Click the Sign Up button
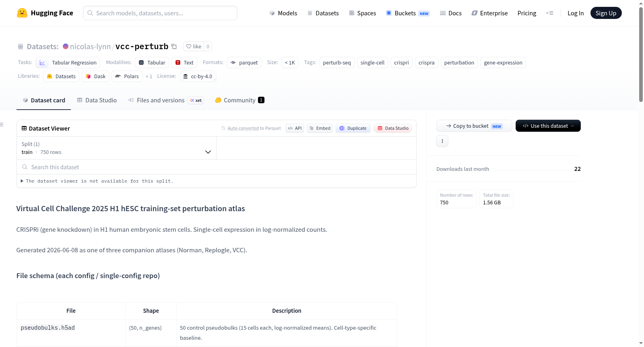 click(606, 13)
